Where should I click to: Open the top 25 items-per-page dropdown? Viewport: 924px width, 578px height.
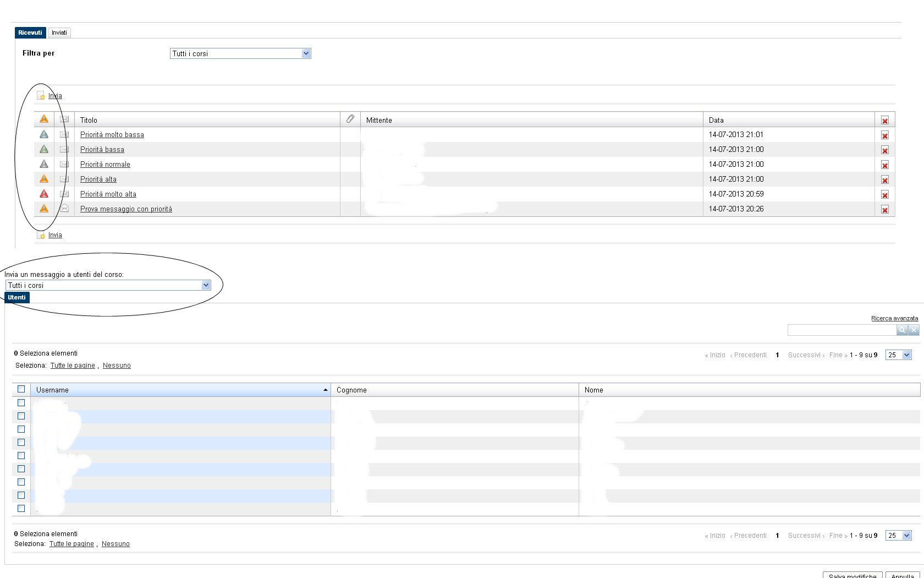click(x=906, y=355)
